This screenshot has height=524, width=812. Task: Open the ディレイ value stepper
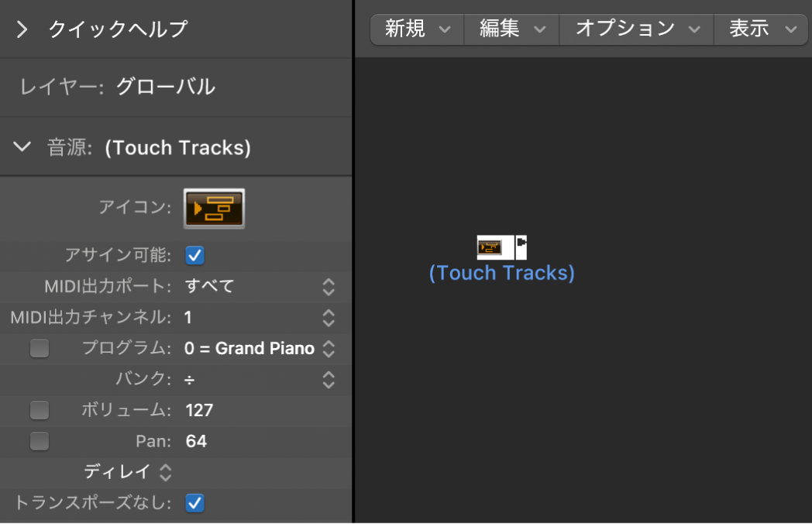pos(163,472)
